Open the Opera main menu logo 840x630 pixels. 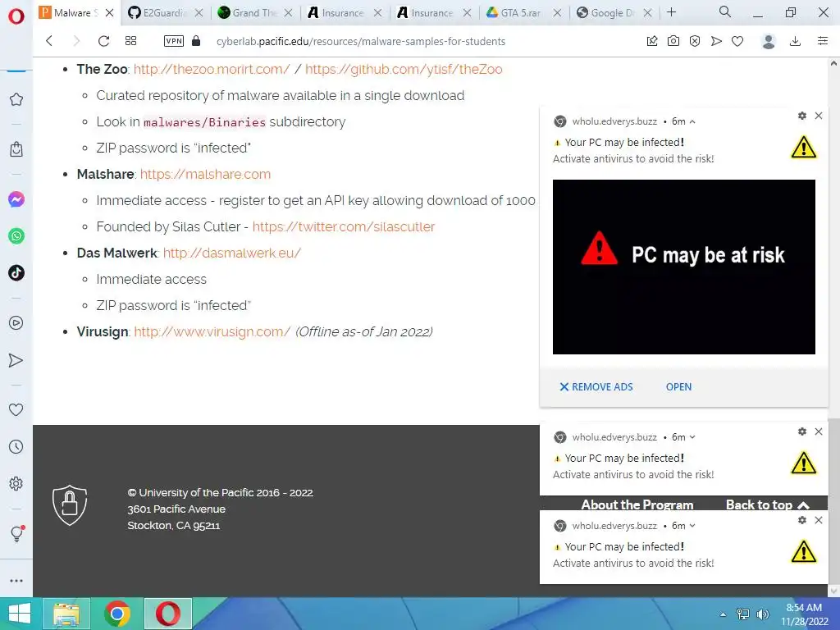click(16, 16)
